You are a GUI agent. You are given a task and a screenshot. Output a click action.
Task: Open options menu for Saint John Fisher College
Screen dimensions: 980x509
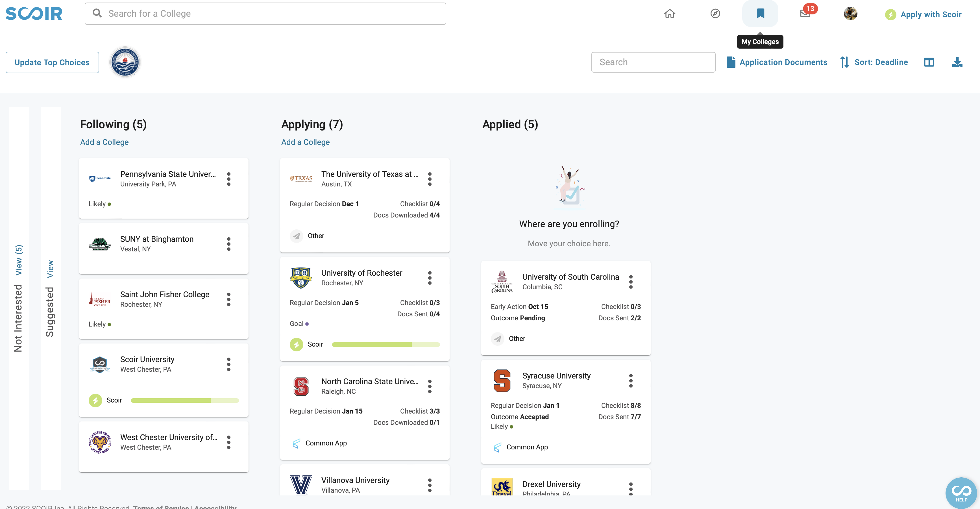click(229, 299)
